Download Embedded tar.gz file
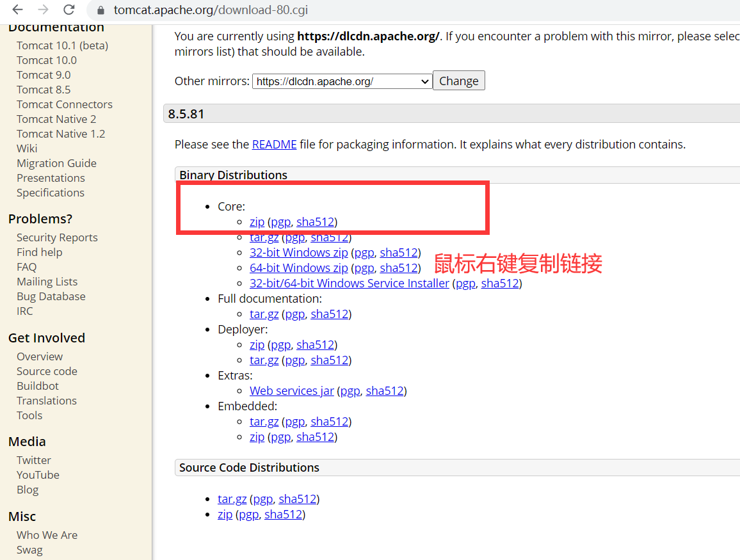This screenshot has width=740, height=560. 264,421
